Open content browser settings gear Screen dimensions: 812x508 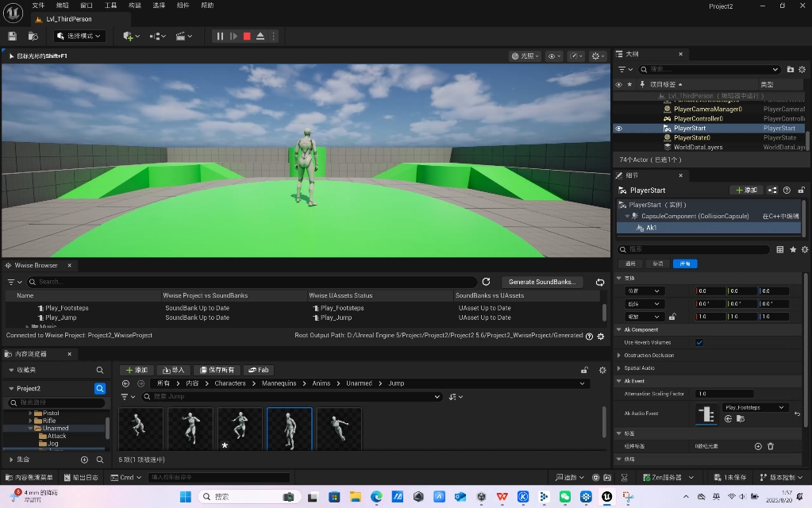point(602,370)
